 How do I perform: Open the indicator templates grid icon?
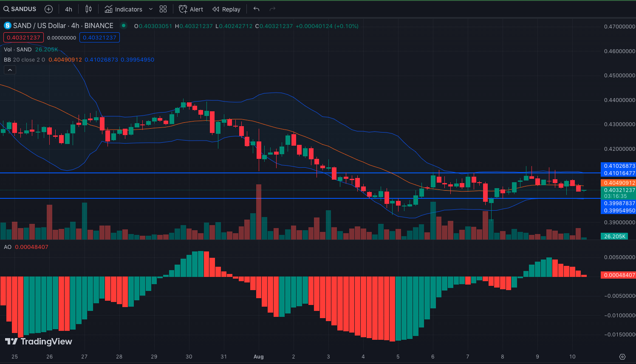(x=163, y=9)
